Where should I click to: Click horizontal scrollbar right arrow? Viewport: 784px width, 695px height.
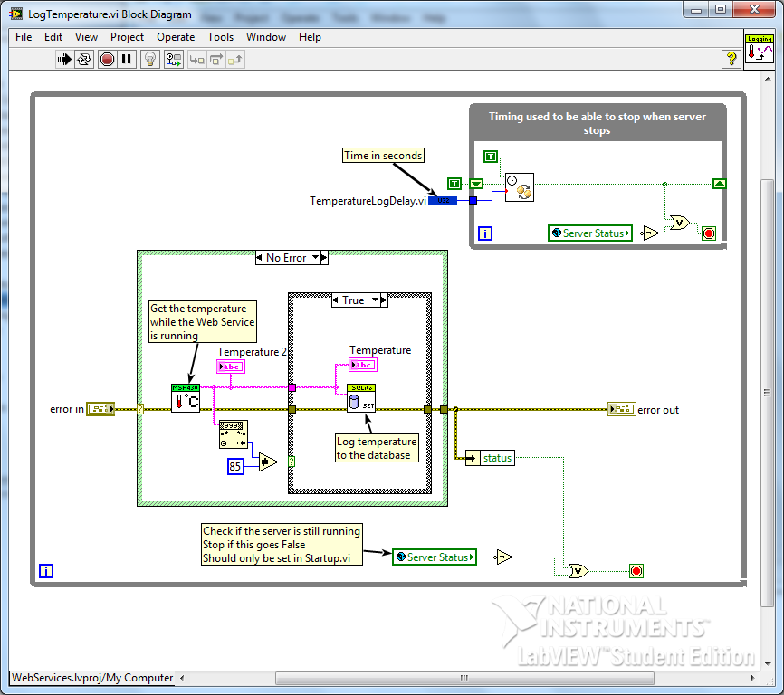pos(753,678)
